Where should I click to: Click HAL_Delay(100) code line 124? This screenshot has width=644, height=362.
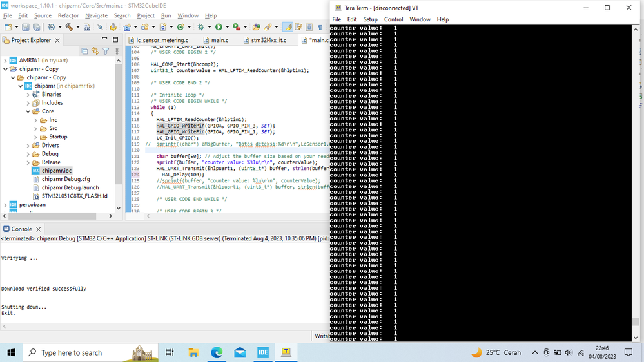click(183, 175)
